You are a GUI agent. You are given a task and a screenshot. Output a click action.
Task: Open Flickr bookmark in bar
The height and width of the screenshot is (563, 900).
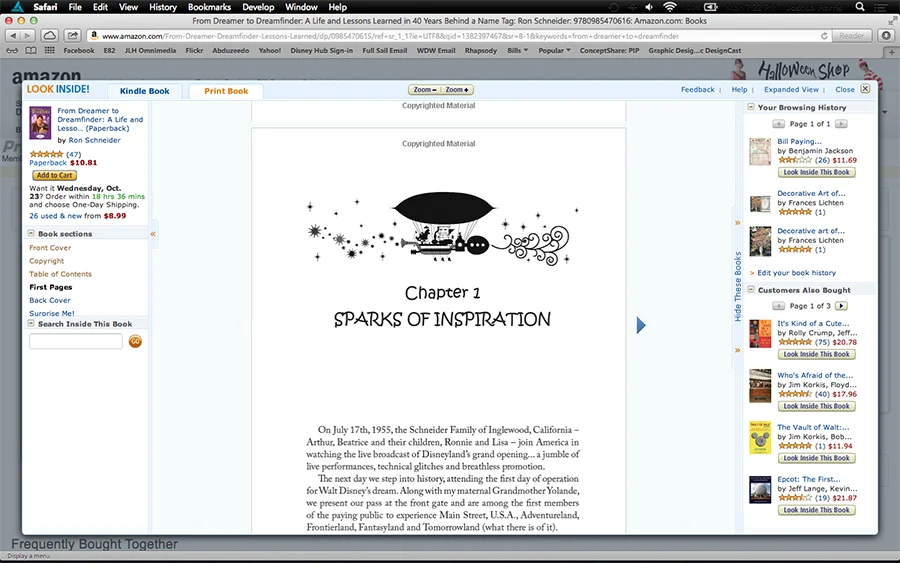pos(194,51)
